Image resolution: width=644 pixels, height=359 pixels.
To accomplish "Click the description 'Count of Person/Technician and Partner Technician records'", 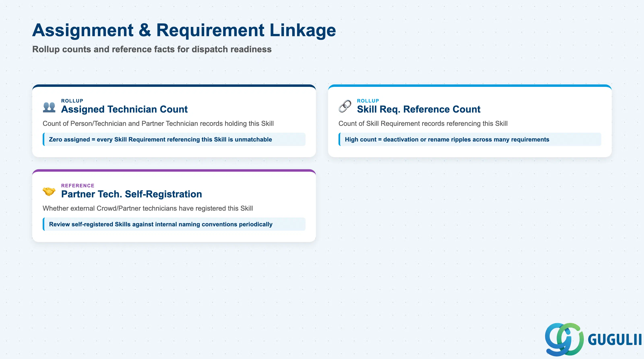I will pyautogui.click(x=158, y=124).
